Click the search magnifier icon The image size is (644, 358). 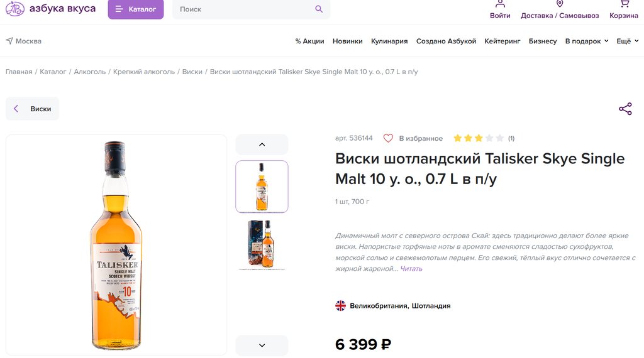(x=319, y=9)
